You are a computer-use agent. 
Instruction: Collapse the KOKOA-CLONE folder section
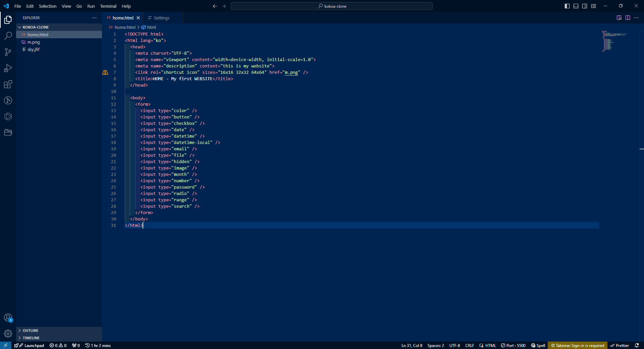[x=59, y=27]
